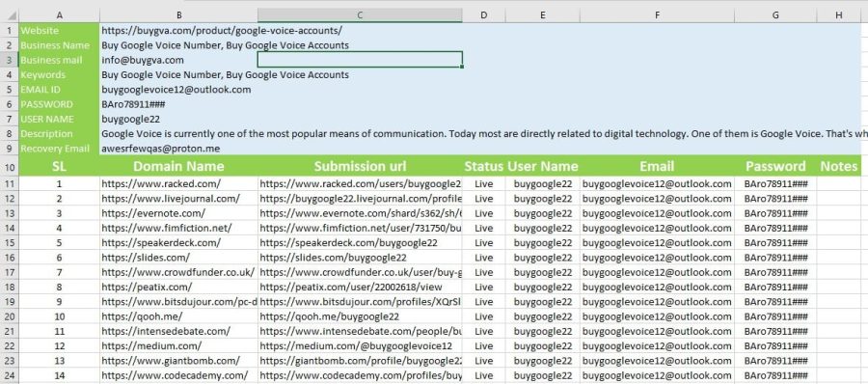Click the Status header cell
The image size is (868, 384).
tap(484, 166)
